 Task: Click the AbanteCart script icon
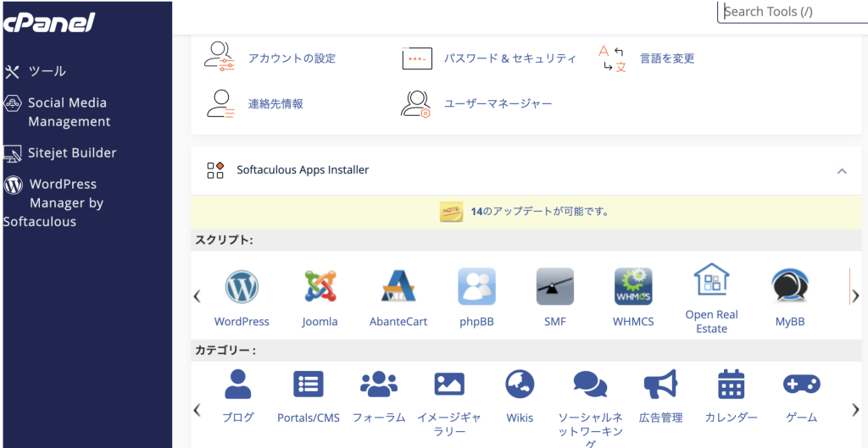pos(398,288)
